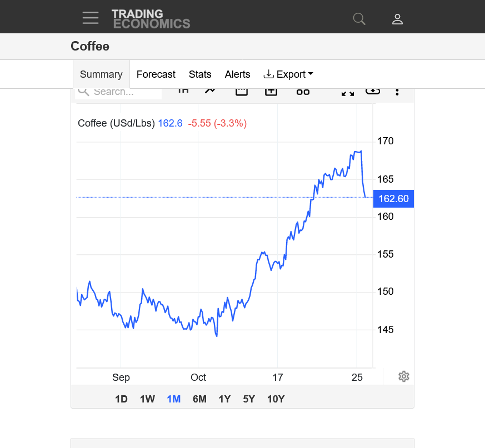Open the user account icon
Viewport: 485px width, 448px height.
[x=397, y=19]
